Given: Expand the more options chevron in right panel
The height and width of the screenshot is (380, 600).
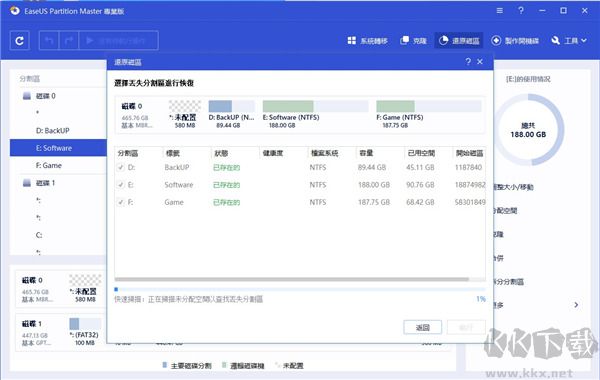Looking at the screenshot, I should pyautogui.click(x=576, y=305).
